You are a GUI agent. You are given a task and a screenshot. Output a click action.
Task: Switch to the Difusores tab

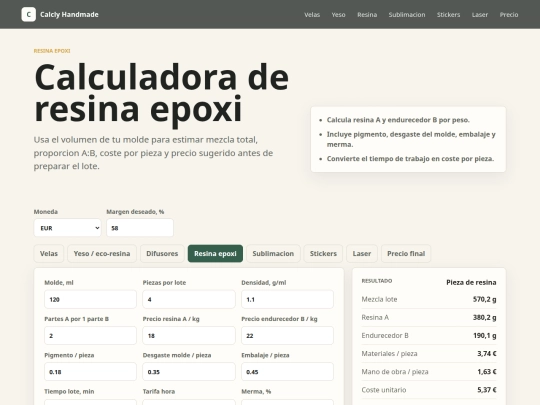click(162, 253)
